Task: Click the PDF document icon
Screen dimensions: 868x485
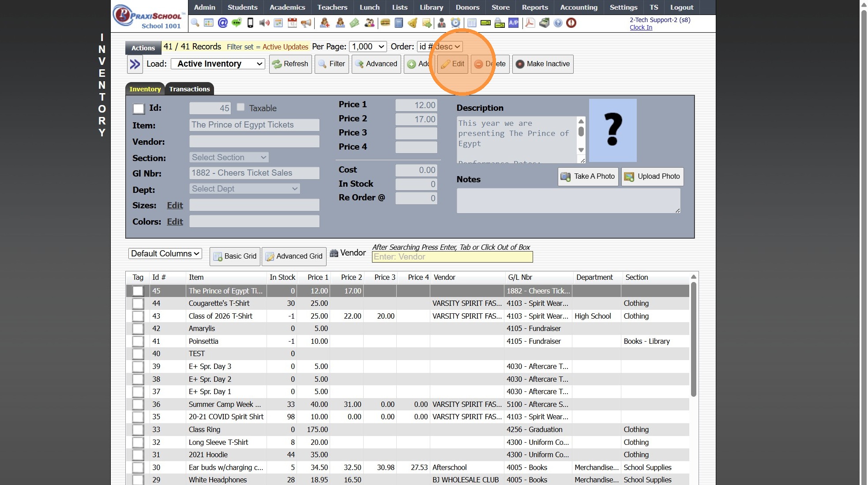Action: tap(530, 23)
